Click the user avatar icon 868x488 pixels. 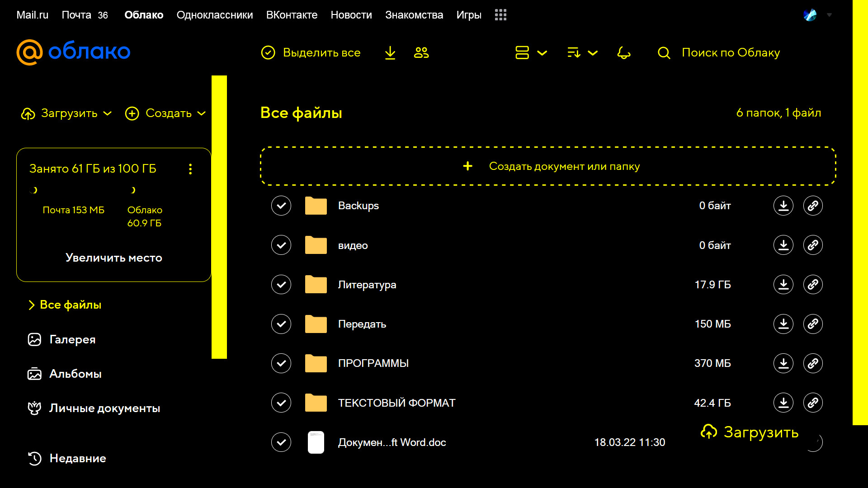click(810, 15)
